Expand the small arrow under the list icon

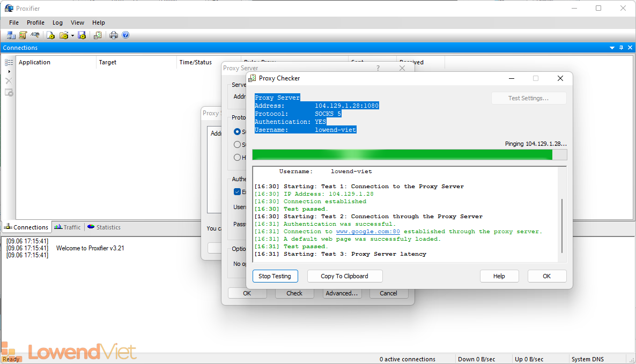tap(9, 71)
